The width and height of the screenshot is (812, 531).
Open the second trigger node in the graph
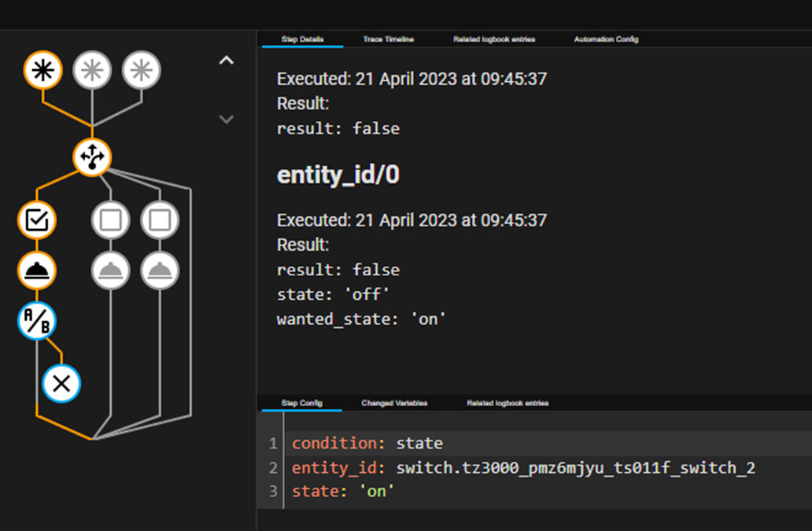coord(92,70)
